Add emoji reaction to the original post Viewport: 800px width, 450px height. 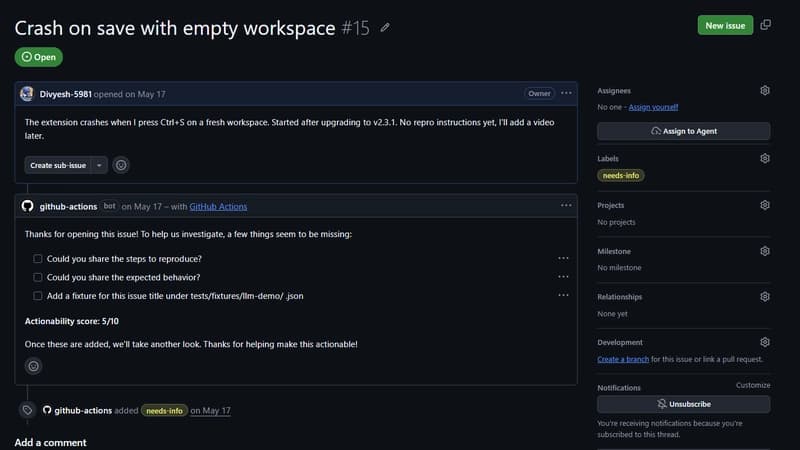point(121,165)
